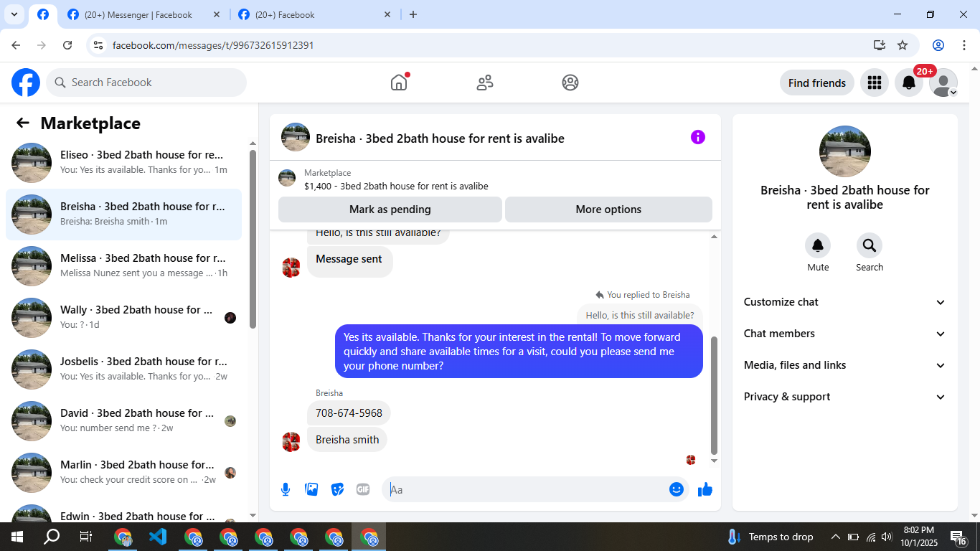Click the More options button
980x551 pixels.
pos(608,209)
